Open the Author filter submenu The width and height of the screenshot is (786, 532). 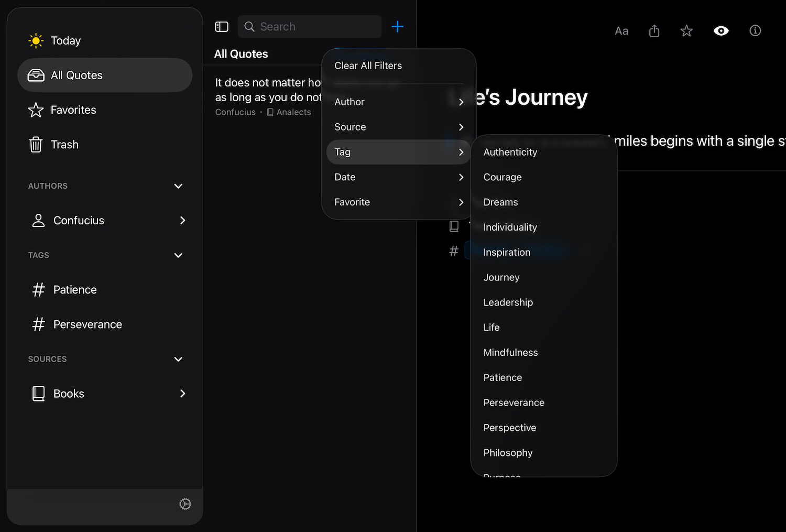[x=398, y=102]
